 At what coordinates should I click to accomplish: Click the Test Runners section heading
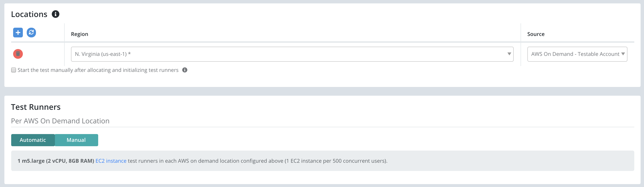(x=36, y=107)
